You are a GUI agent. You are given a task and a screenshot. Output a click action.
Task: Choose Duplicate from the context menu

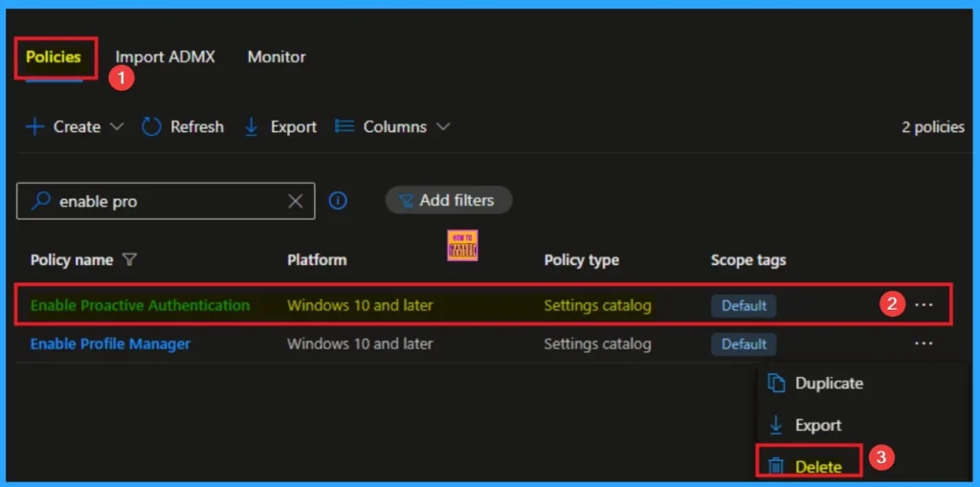pyautogui.click(x=829, y=384)
